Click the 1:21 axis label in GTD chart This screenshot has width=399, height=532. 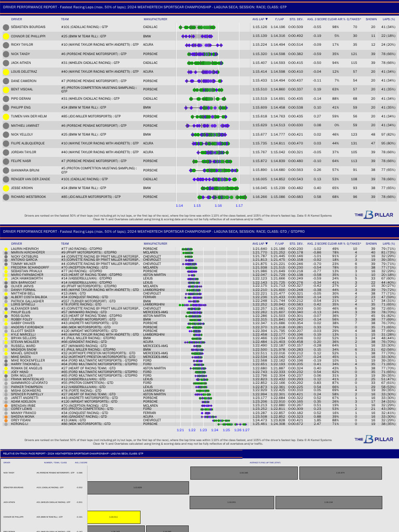pos(180,430)
